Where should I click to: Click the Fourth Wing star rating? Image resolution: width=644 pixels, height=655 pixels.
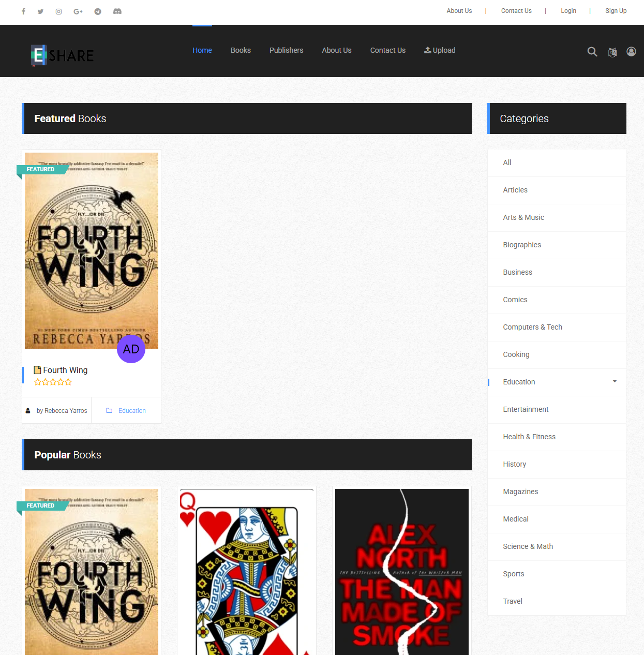click(x=53, y=382)
